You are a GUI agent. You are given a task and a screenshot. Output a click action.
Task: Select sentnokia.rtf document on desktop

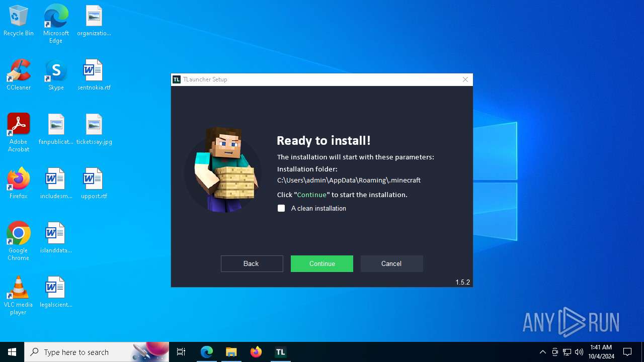click(x=94, y=75)
